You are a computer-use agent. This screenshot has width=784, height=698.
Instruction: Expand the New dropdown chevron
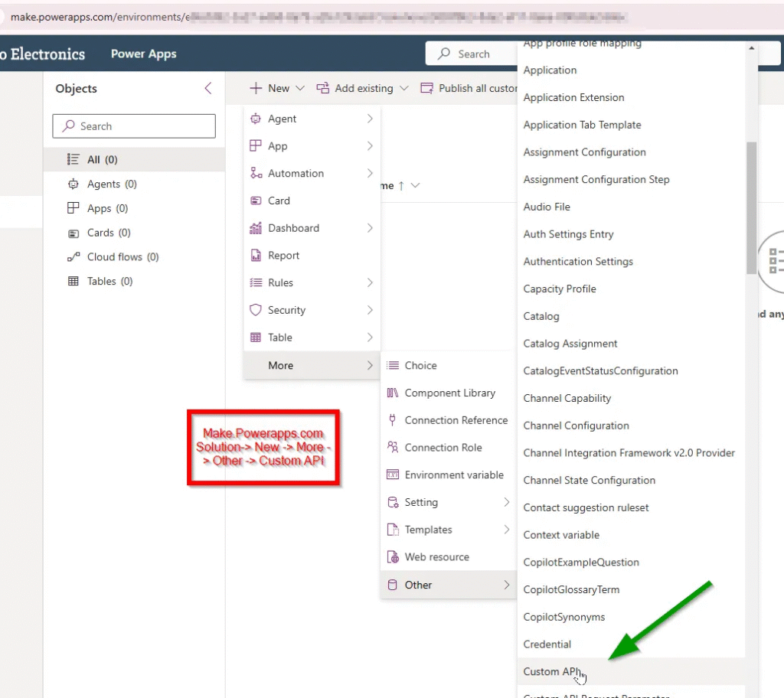(x=300, y=89)
